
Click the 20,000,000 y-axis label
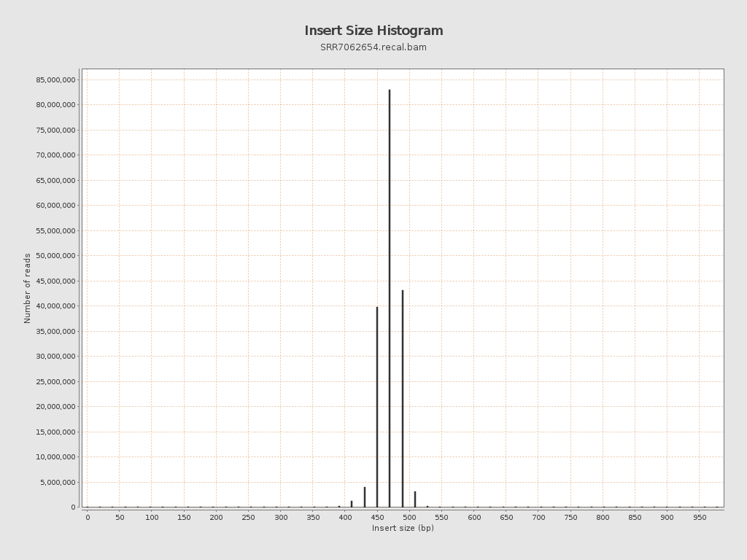point(55,407)
